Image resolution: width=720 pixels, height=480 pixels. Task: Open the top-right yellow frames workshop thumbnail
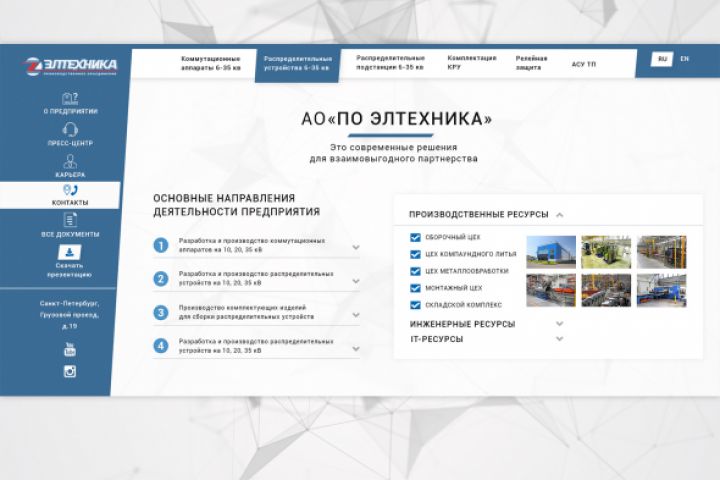click(662, 252)
